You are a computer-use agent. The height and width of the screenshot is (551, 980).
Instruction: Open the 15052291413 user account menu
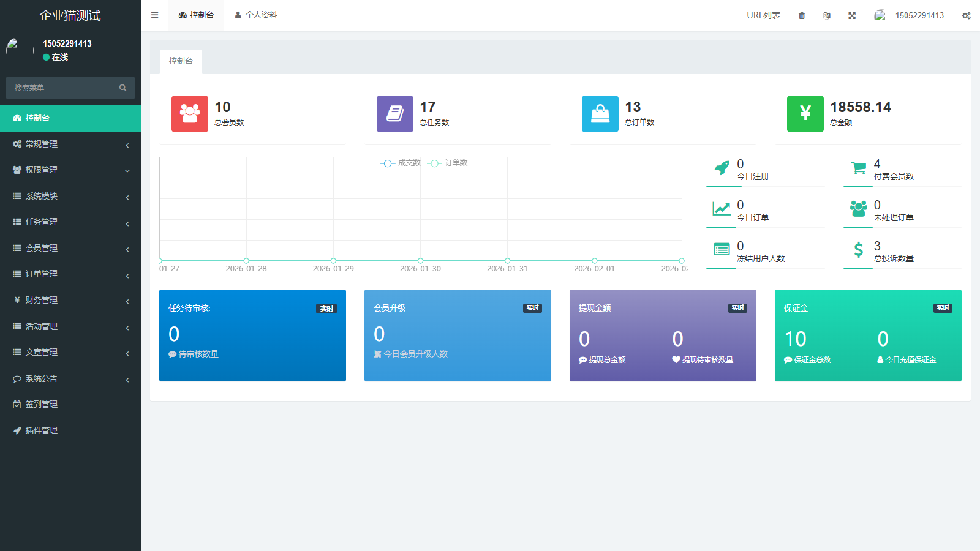[x=910, y=15]
